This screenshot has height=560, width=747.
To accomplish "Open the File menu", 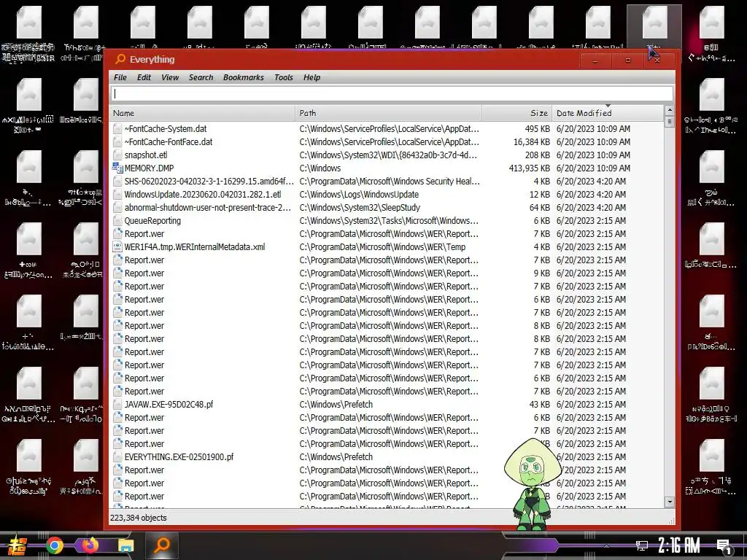I will tap(120, 77).
